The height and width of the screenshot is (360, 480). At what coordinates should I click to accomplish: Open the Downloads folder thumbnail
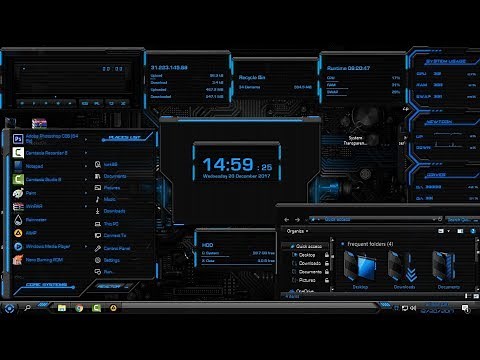coord(404,270)
